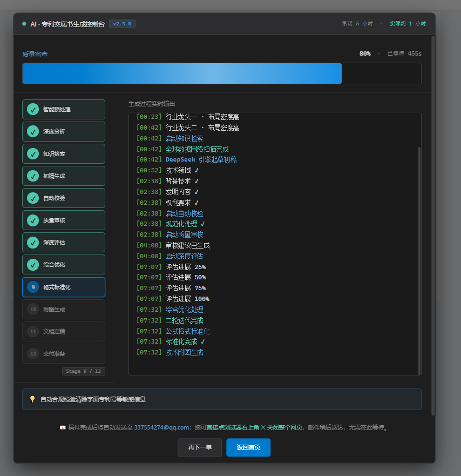Click the 返回首页 button
Screen dimensions: 461x476
248,447
